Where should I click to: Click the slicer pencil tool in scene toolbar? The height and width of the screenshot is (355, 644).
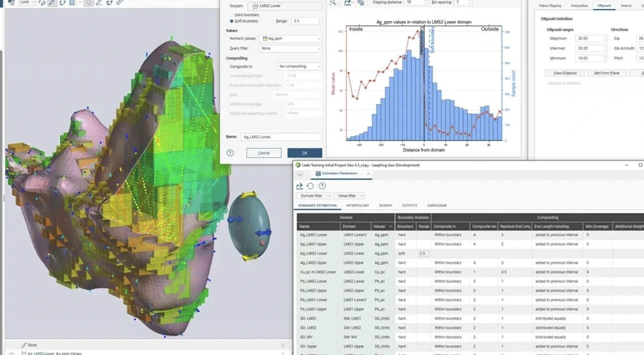pos(52,2)
